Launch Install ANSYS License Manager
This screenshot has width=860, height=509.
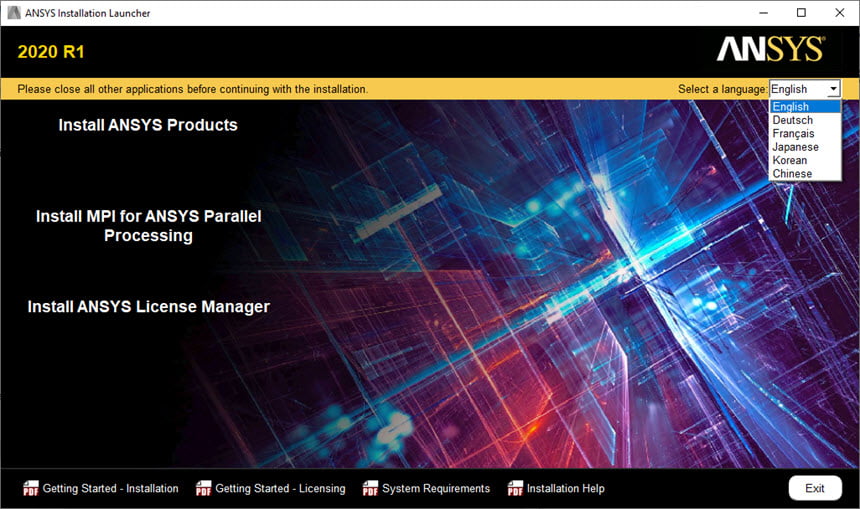pyautogui.click(x=149, y=307)
